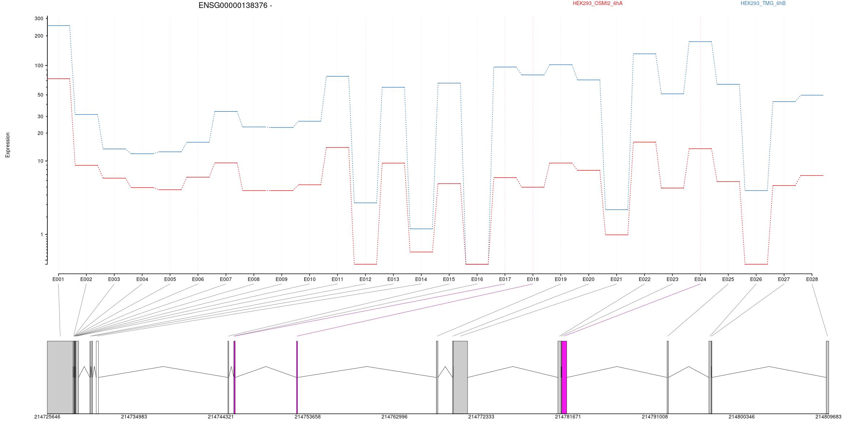Screen dimensions: 868x434
Task: Click the blue E001 expression segment
Action: pos(59,26)
